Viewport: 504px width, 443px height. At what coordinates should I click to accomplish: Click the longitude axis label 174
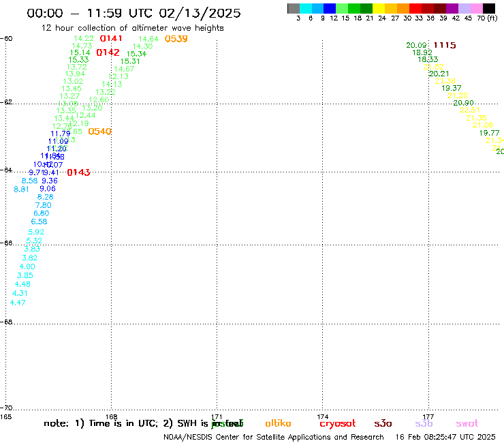point(322,416)
